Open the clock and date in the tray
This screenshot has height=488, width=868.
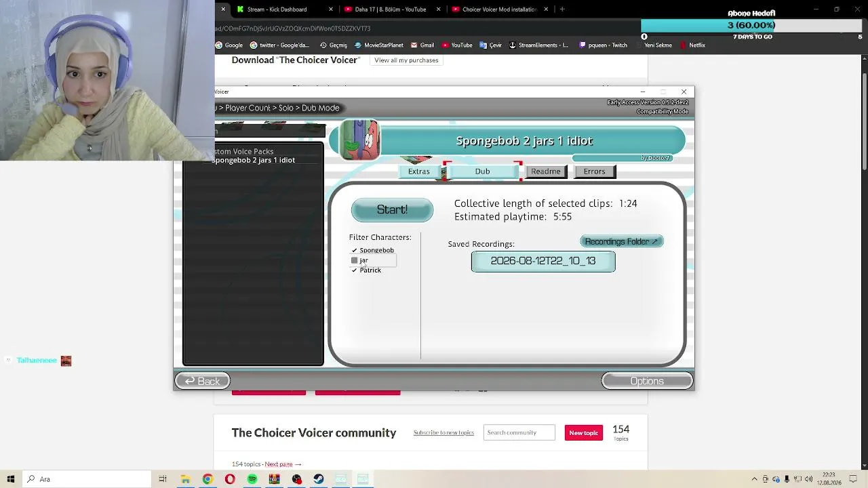pyautogui.click(x=829, y=479)
